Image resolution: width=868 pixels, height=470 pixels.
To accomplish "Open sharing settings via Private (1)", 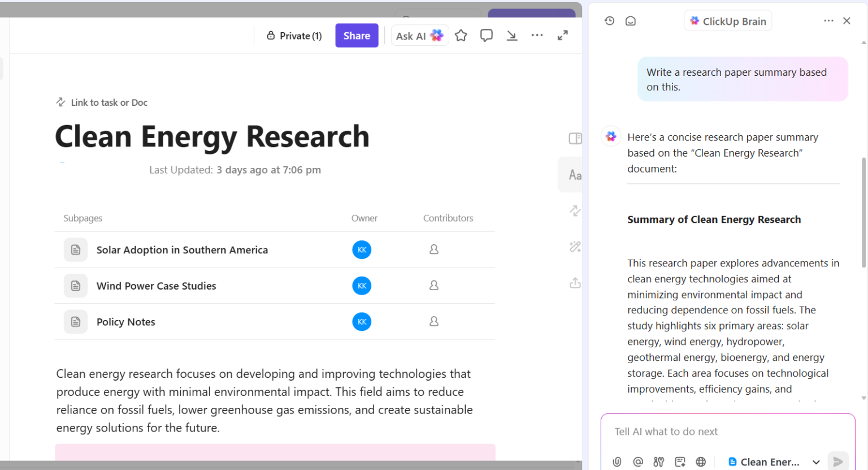I will 294,35.
